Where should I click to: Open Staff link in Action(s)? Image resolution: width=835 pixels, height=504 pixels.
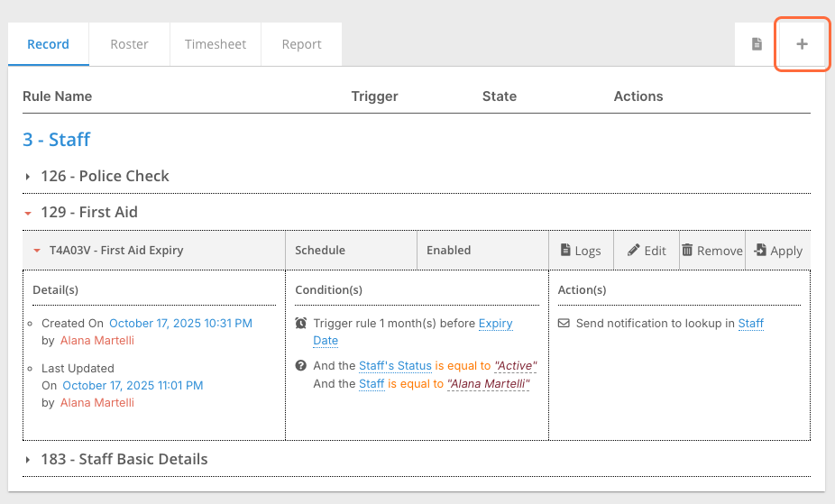pos(751,324)
